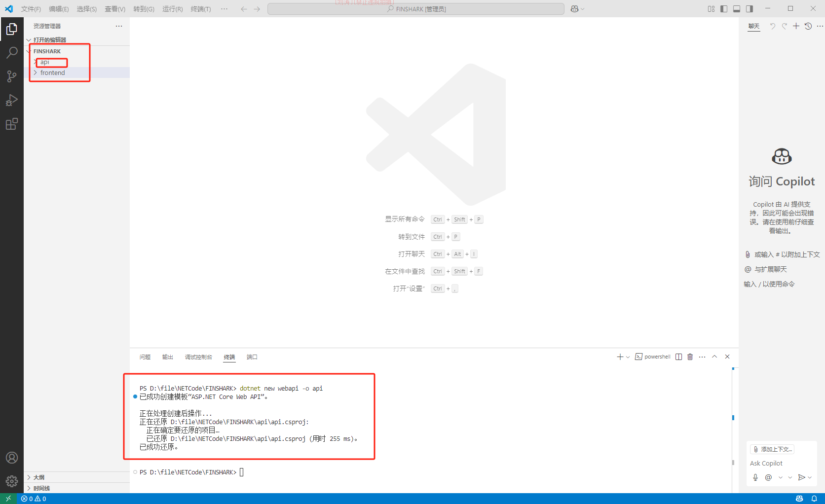This screenshot has width=825, height=504.
Task: Focus the Ask Copilot input field
Action: (x=782, y=464)
